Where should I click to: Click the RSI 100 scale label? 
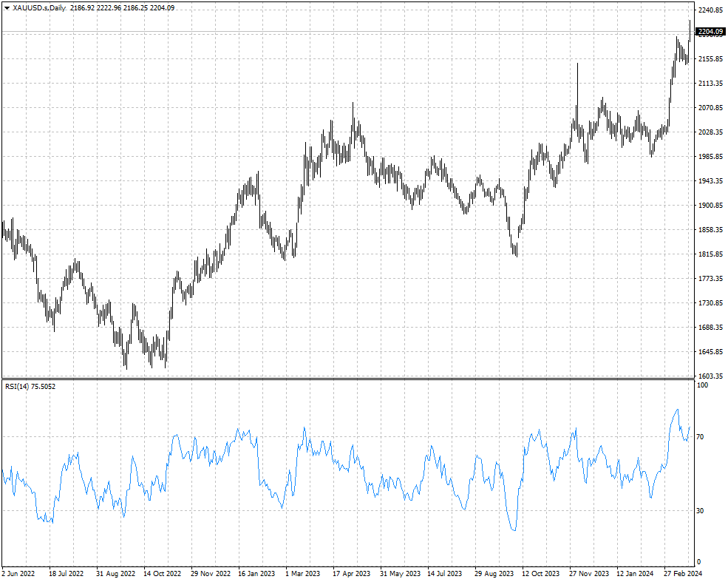click(x=702, y=385)
